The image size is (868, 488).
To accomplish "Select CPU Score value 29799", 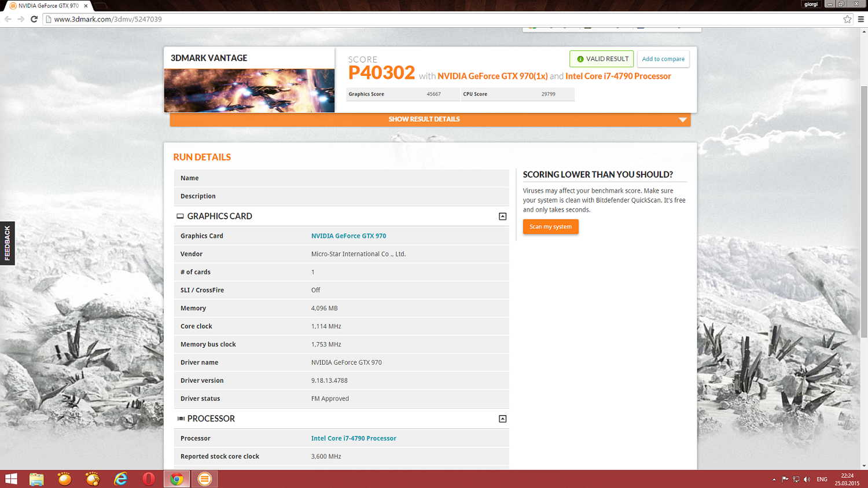I will pyautogui.click(x=548, y=94).
